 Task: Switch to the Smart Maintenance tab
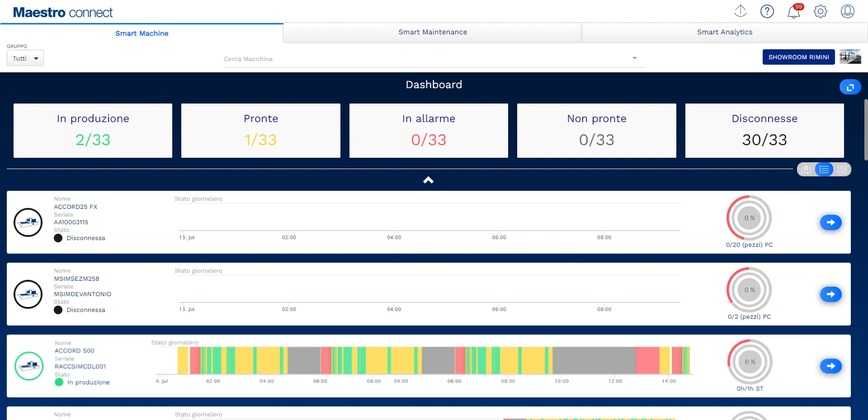click(x=433, y=32)
